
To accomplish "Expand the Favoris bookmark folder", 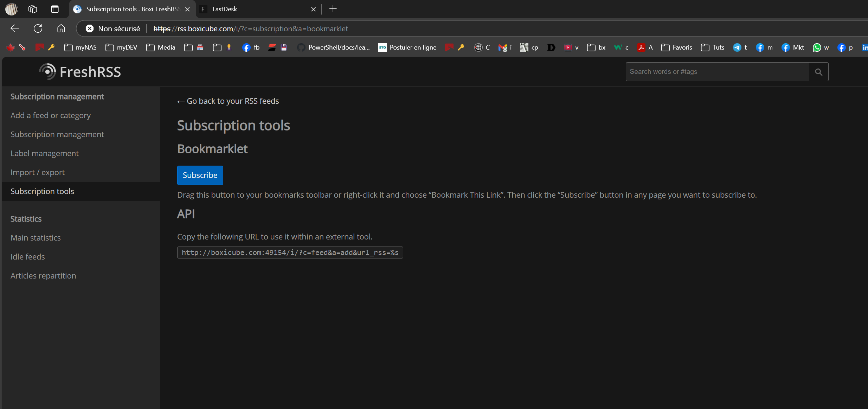I will coord(676,47).
